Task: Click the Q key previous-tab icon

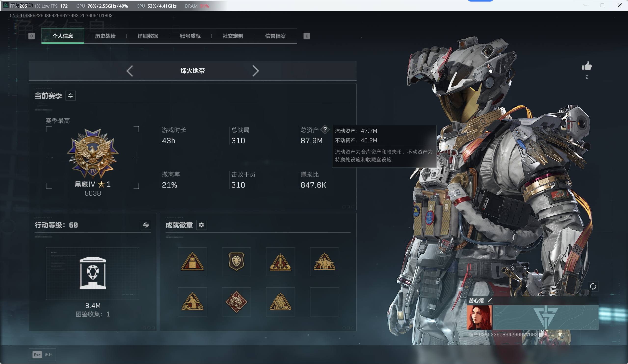Action: [31, 36]
